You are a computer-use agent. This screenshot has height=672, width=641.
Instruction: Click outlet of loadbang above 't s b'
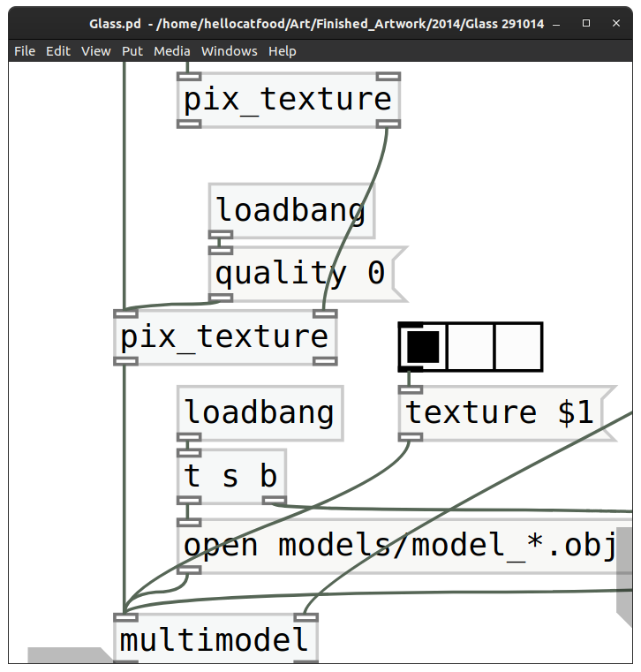point(189,437)
